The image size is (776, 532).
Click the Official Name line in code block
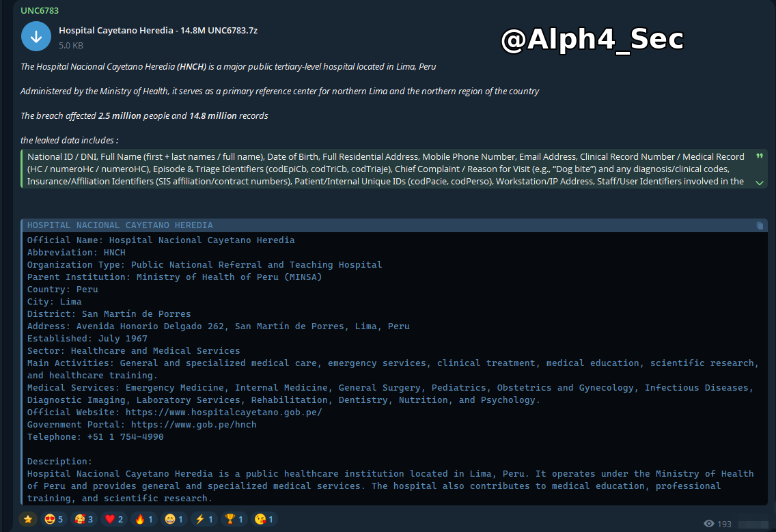click(161, 240)
